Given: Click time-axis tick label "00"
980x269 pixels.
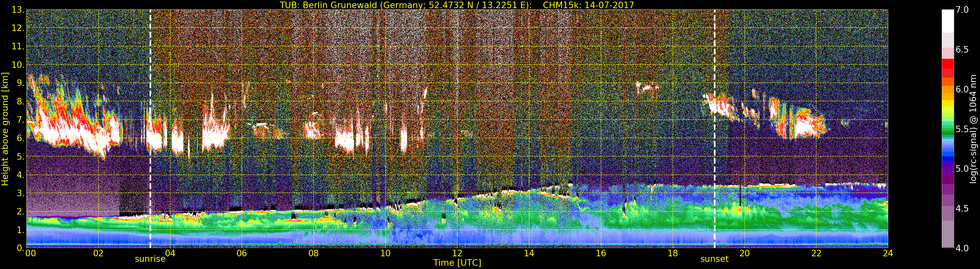Looking at the screenshot, I should tap(30, 253).
